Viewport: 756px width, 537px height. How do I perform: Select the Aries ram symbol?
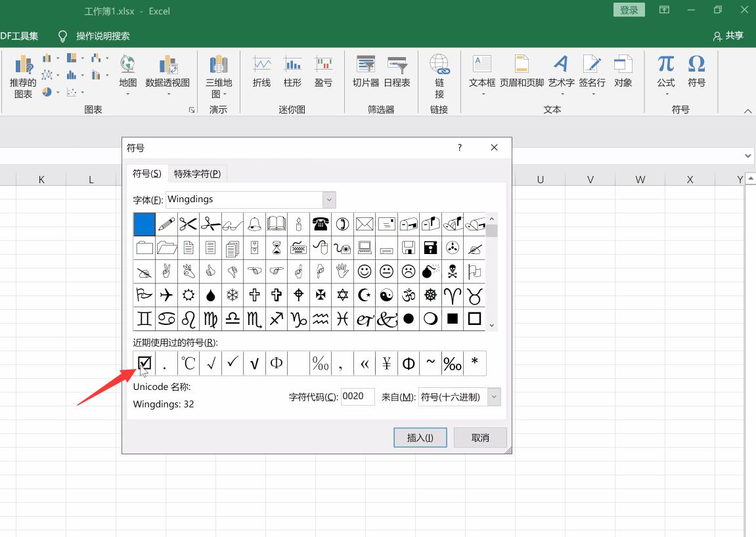click(453, 295)
